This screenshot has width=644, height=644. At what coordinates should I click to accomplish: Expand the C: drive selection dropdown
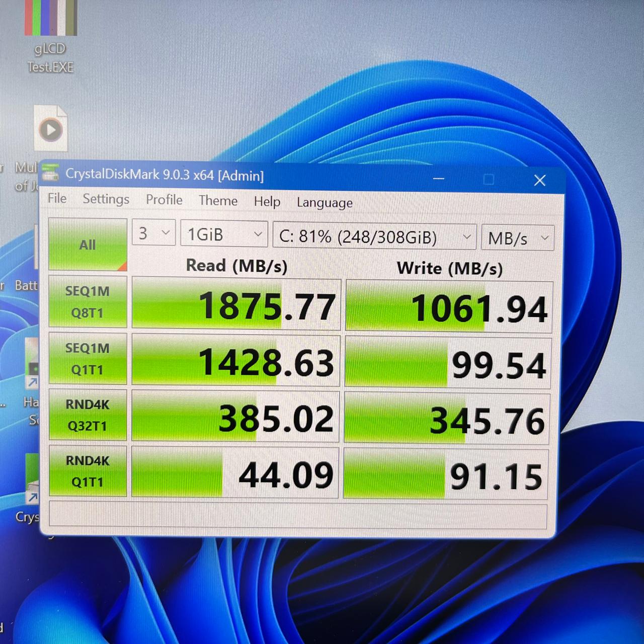pyautogui.click(x=374, y=236)
